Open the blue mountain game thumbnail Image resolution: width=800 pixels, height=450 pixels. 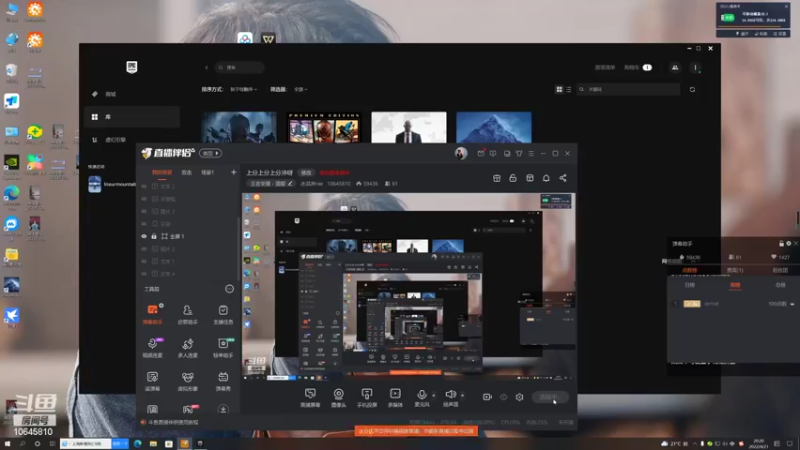coord(494,128)
